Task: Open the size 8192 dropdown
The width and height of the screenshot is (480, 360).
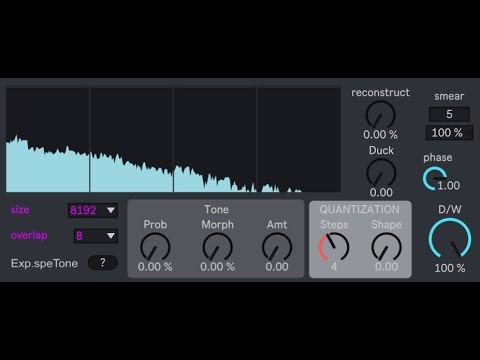Action: point(93,210)
